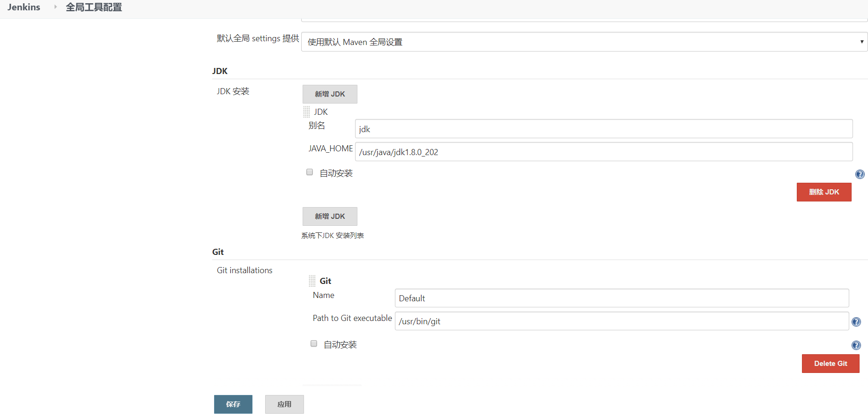868x417 pixels.
Task: Focus the JAVA_HOME path field
Action: pos(604,152)
